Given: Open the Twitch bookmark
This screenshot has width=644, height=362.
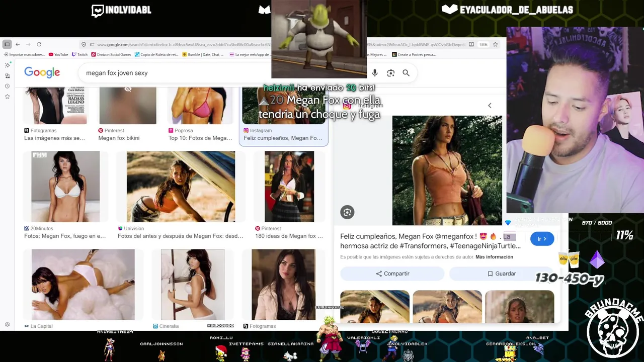Looking at the screenshot, I should coord(80,54).
